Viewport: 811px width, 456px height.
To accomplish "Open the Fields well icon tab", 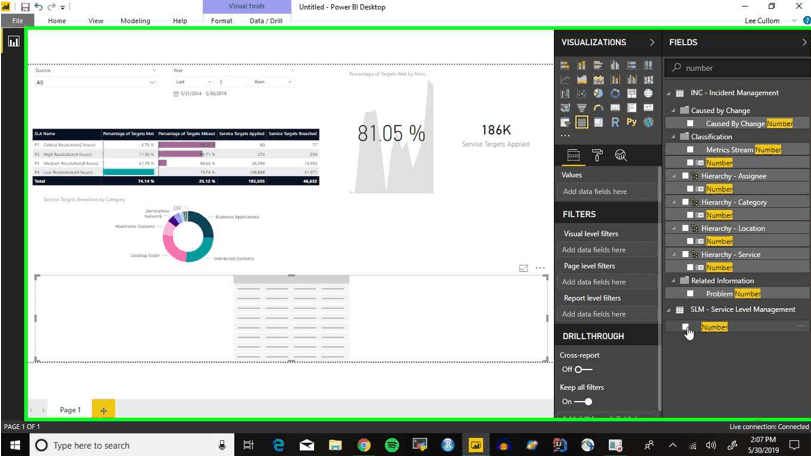I will [x=573, y=155].
